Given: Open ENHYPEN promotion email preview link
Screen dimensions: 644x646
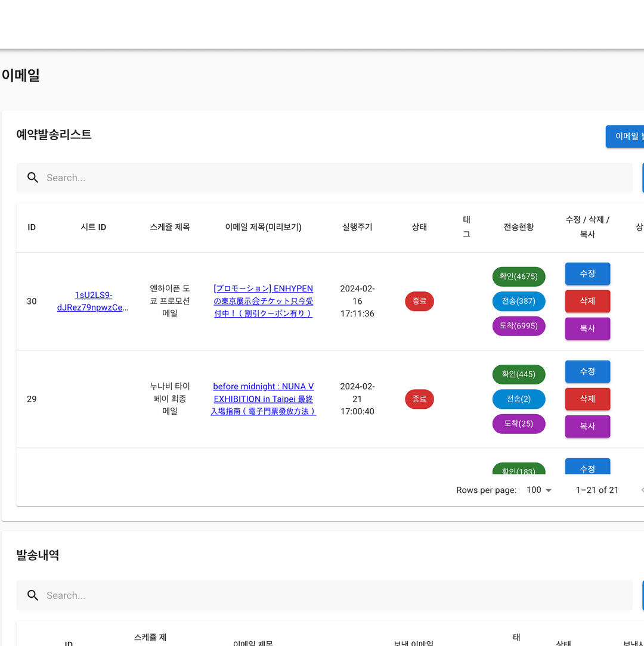Looking at the screenshot, I should (x=263, y=301).
